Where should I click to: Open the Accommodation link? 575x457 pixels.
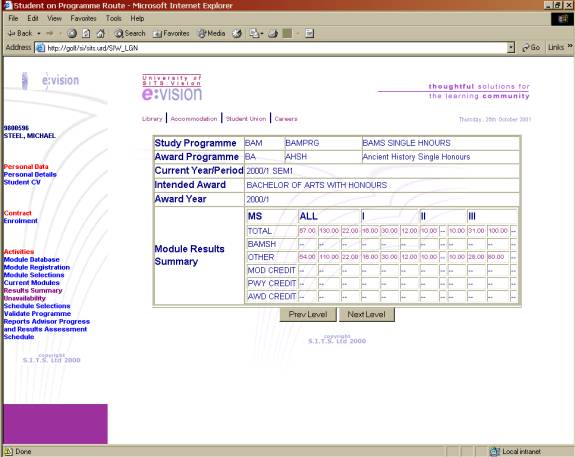point(194,119)
